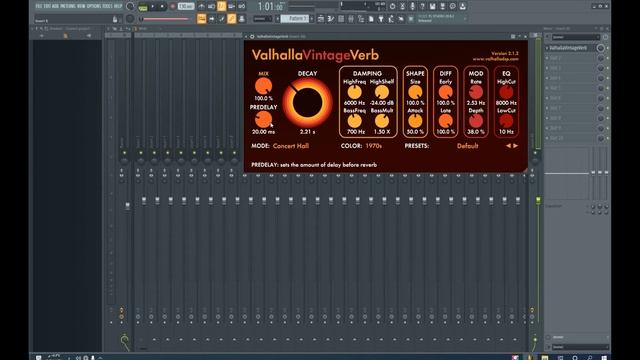
Task: Click the next preset arrow
Action: click(x=516, y=146)
